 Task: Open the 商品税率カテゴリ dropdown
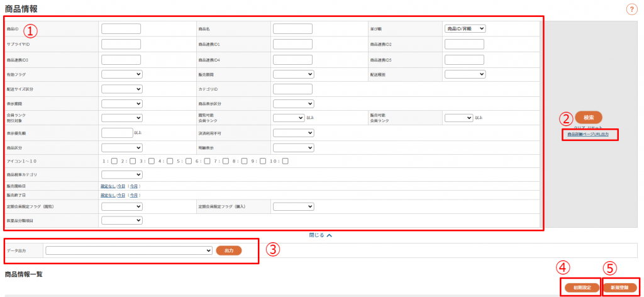122,175
